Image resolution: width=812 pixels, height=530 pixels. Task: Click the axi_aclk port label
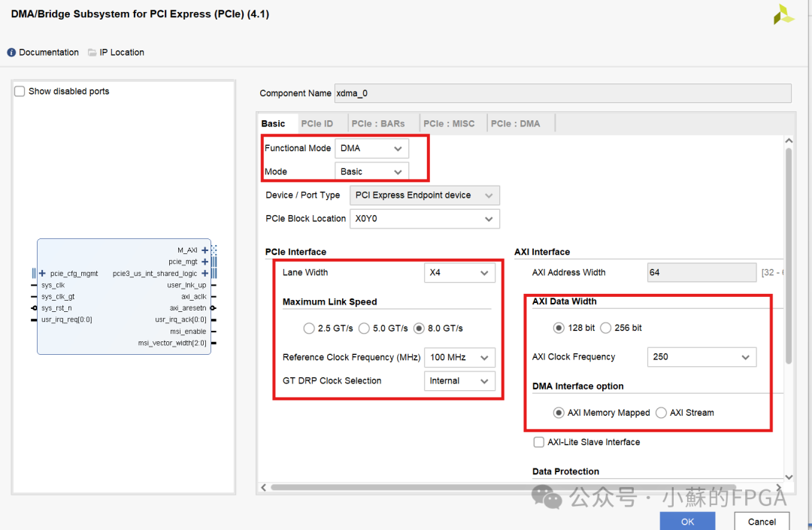(194, 296)
